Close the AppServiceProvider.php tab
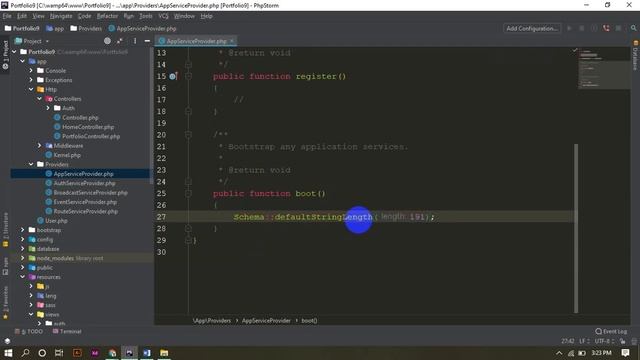Screen dimensions: 640x360 pyautogui.click(x=231, y=41)
